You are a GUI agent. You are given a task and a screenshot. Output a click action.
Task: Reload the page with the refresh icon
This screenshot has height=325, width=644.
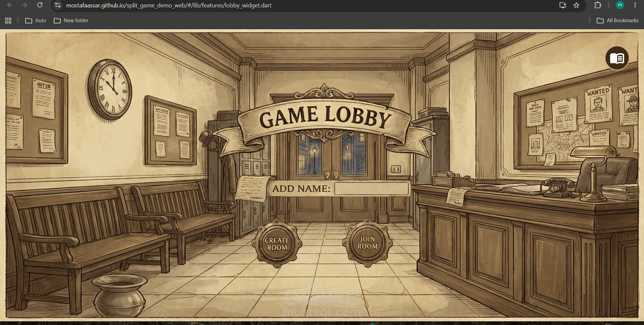[x=40, y=5]
